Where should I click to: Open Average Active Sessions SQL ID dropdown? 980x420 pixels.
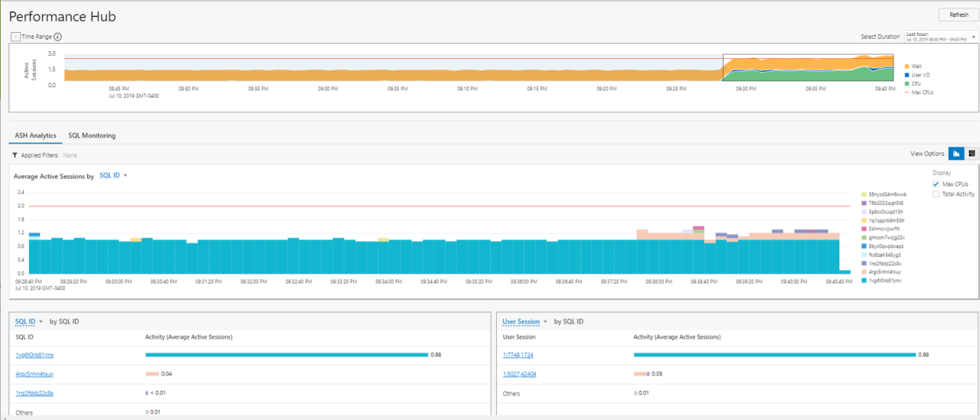click(x=113, y=176)
